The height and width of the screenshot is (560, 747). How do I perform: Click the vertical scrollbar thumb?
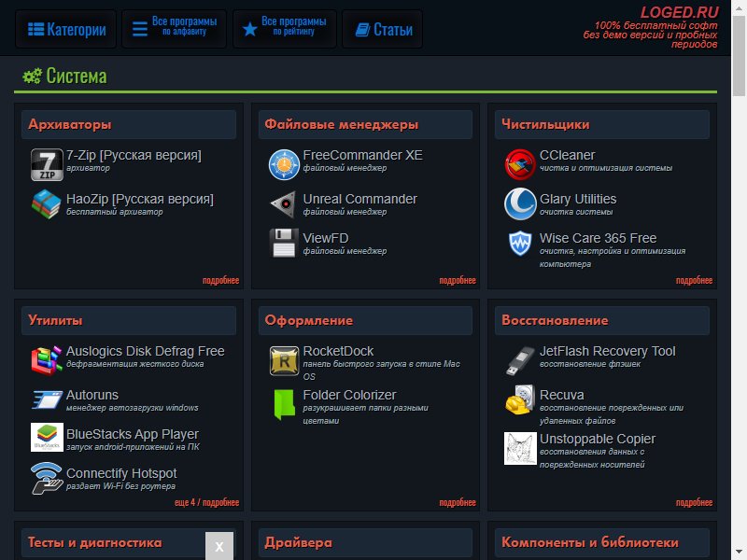pos(739,55)
